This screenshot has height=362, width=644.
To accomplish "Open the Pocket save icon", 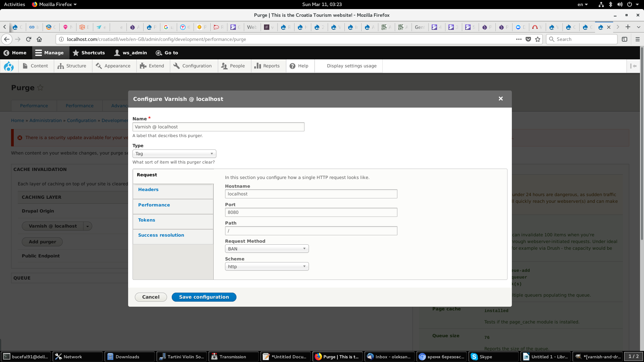I will (x=528, y=39).
